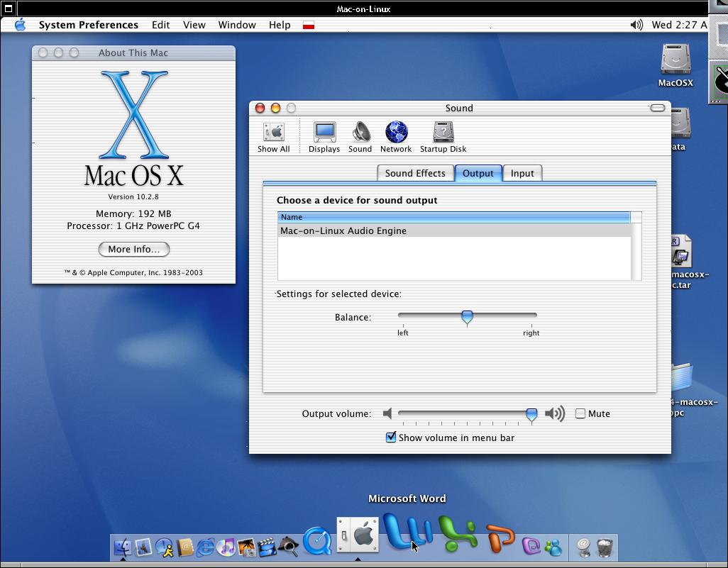Screen dimensions: 728x568
Task: Open the View menu
Action: pyautogui.click(x=194, y=25)
